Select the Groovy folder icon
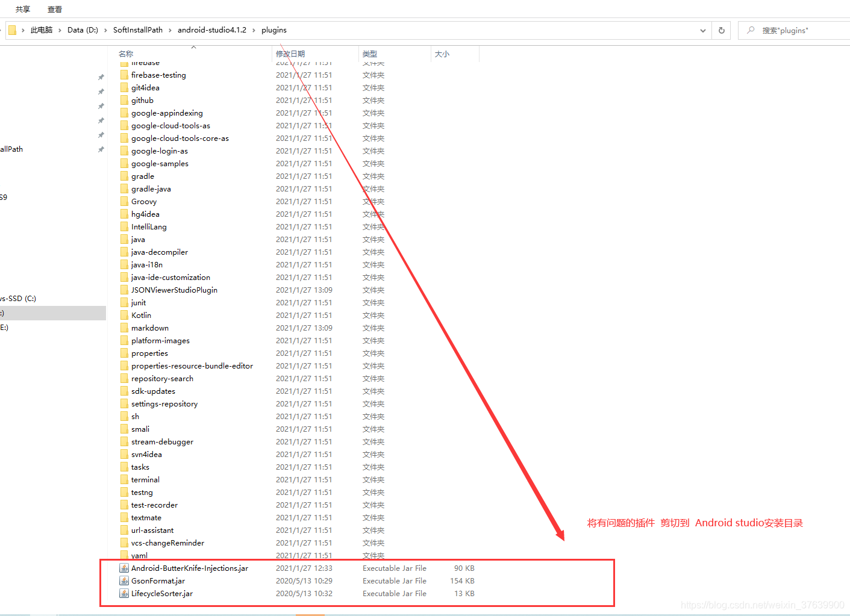The image size is (850, 616). coord(124,202)
